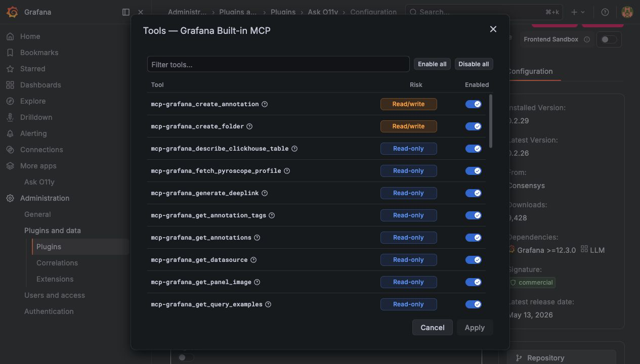Click the Connections icon in sidebar

tap(10, 150)
